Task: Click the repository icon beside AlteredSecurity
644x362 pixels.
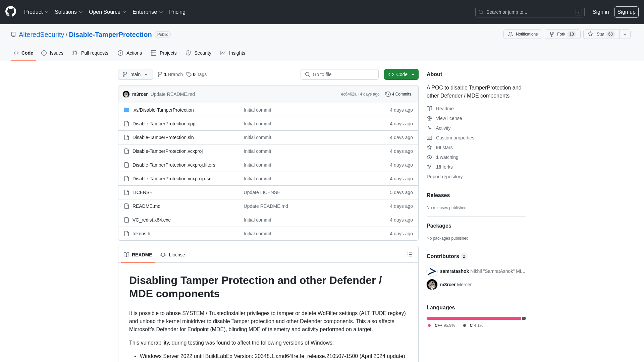Action: pyautogui.click(x=13, y=35)
